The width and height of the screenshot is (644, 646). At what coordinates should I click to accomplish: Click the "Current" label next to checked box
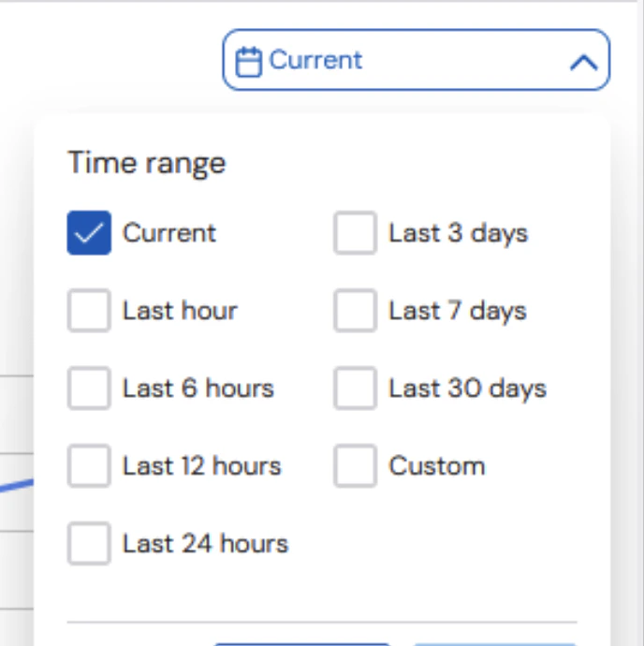coord(169,233)
